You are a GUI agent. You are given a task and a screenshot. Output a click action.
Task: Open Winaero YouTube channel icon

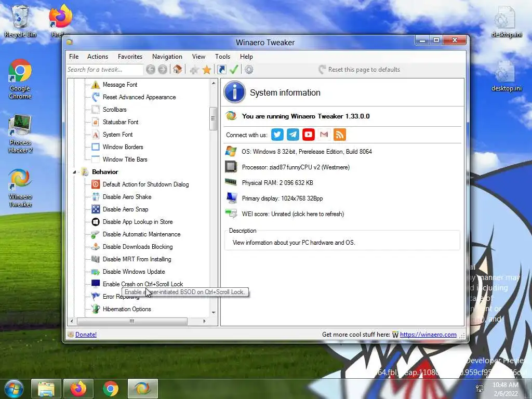(x=309, y=135)
